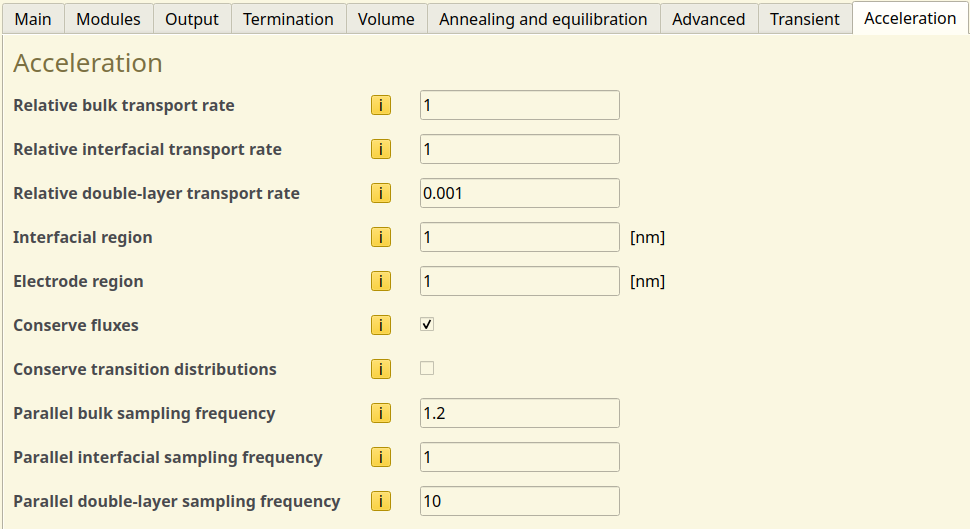
Task: Open info for Relative interfacial transport rate
Action: coord(381,149)
